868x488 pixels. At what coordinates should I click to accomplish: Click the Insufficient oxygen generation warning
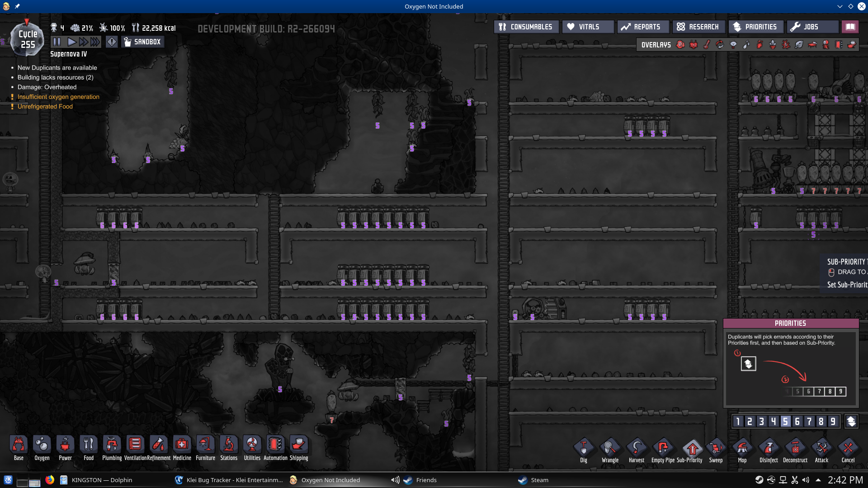58,97
